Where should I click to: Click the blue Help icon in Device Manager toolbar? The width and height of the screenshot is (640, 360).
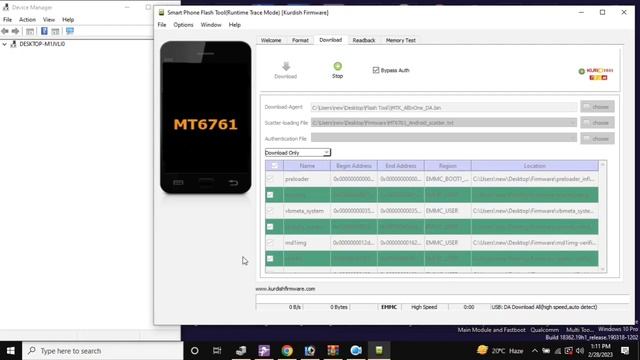pyautogui.click(x=44, y=31)
